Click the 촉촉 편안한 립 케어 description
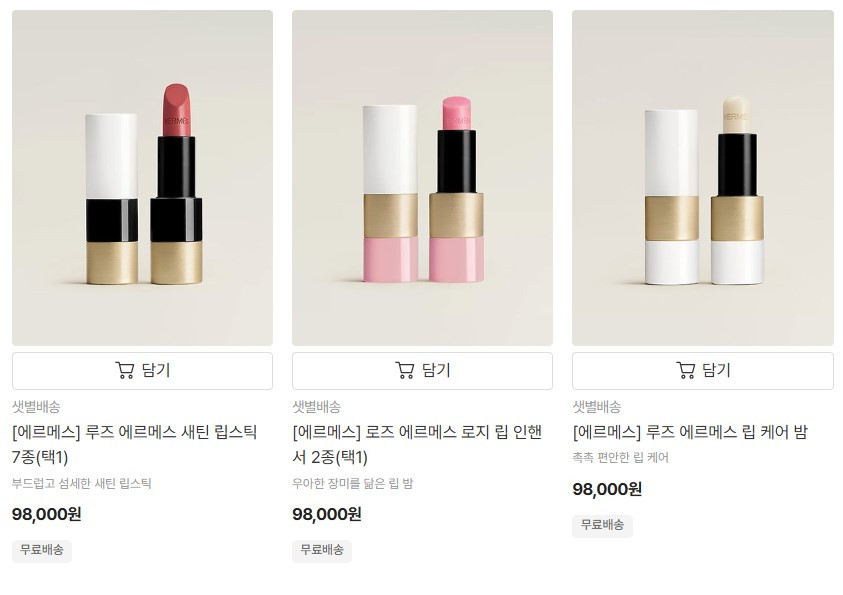This screenshot has height=595, width=843. click(620, 457)
